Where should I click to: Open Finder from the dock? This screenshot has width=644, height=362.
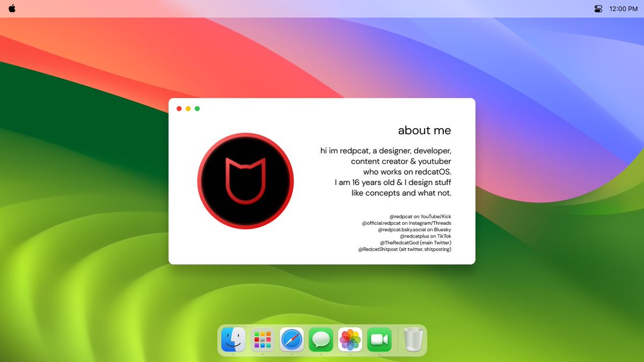point(232,339)
